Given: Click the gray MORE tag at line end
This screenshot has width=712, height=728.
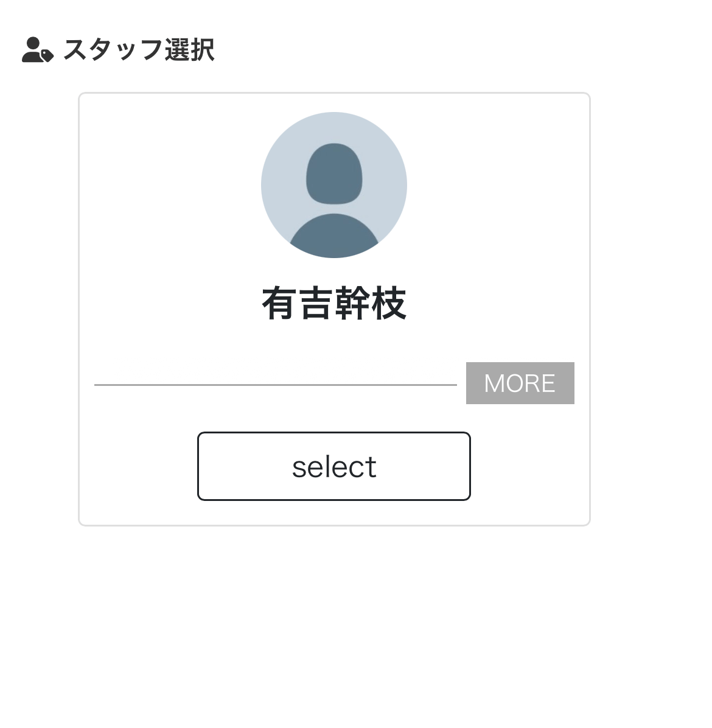Looking at the screenshot, I should tap(520, 383).
